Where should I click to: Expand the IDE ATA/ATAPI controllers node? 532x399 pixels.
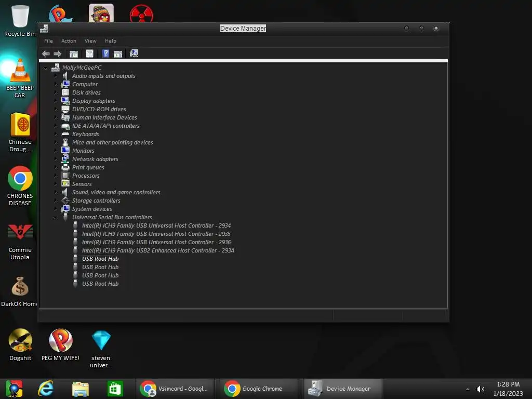click(x=56, y=126)
